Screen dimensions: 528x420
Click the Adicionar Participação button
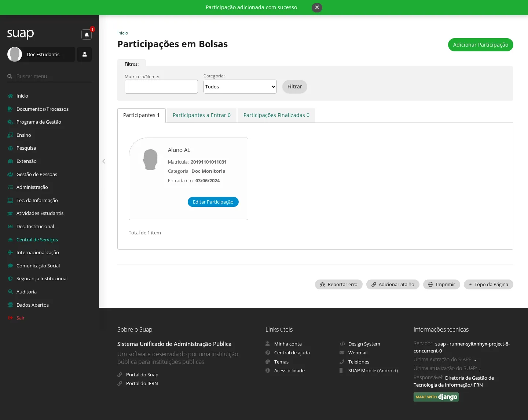click(480, 45)
